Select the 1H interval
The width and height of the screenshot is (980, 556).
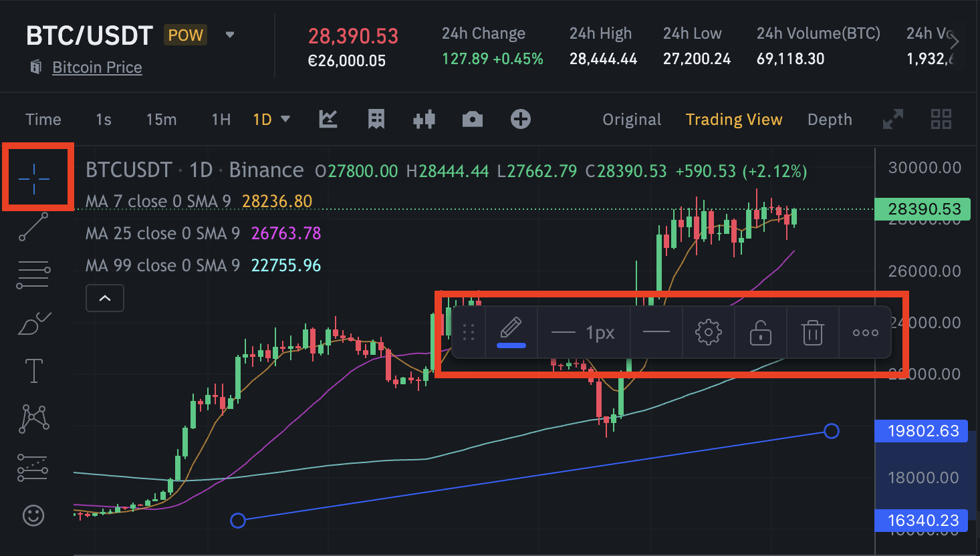coord(221,120)
